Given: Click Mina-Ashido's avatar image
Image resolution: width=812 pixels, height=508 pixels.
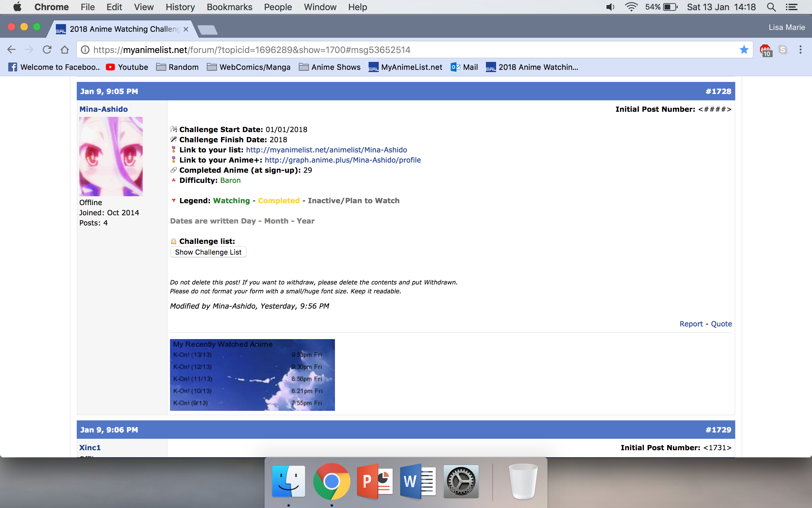Looking at the screenshot, I should pos(111,157).
